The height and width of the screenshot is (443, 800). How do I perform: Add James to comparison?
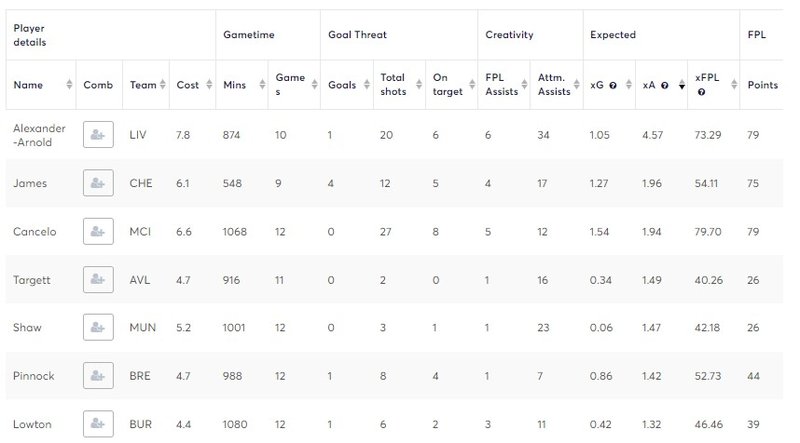click(x=98, y=183)
